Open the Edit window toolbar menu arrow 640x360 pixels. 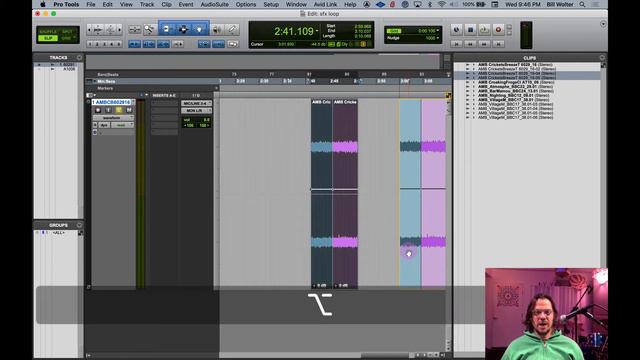(603, 24)
